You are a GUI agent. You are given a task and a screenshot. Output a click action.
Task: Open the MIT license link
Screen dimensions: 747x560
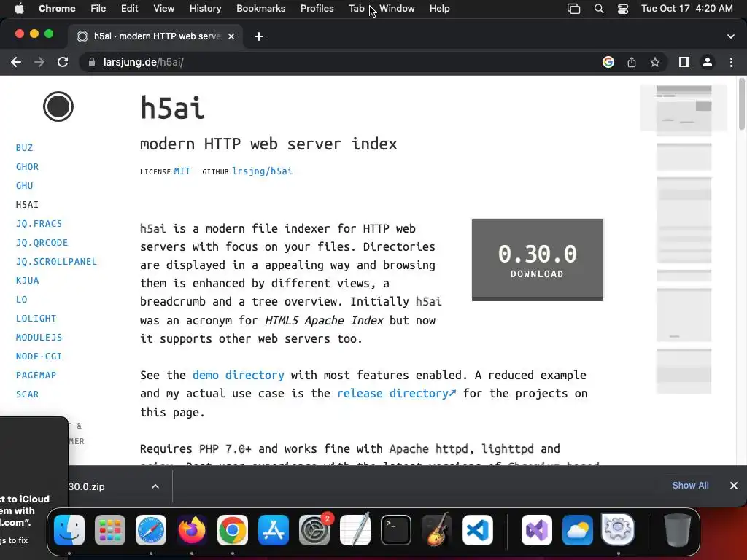point(182,171)
